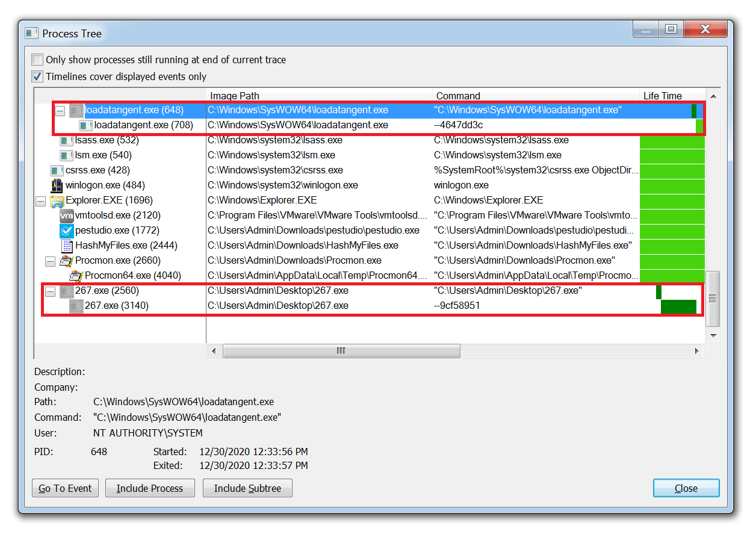
Task: Click the Explorer.EXE folder icon
Action: (x=58, y=200)
